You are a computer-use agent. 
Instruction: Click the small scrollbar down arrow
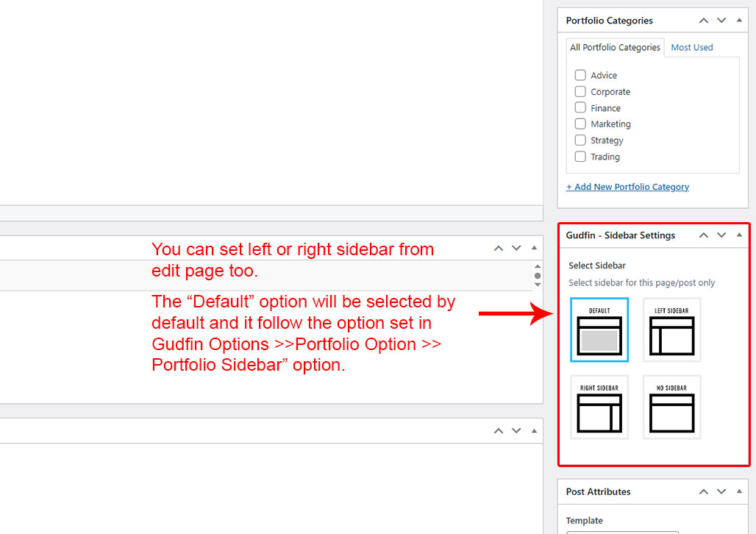(x=538, y=285)
